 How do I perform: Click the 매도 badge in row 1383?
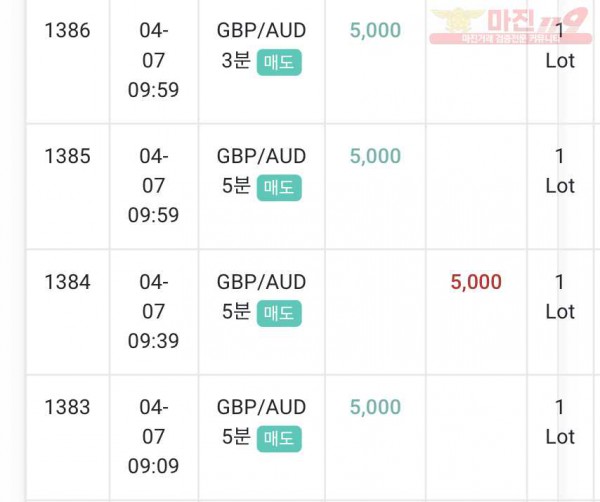(x=279, y=438)
